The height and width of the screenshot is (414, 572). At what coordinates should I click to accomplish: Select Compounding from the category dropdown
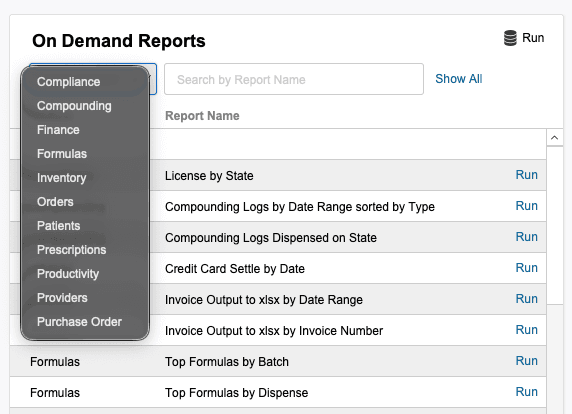coord(74,106)
